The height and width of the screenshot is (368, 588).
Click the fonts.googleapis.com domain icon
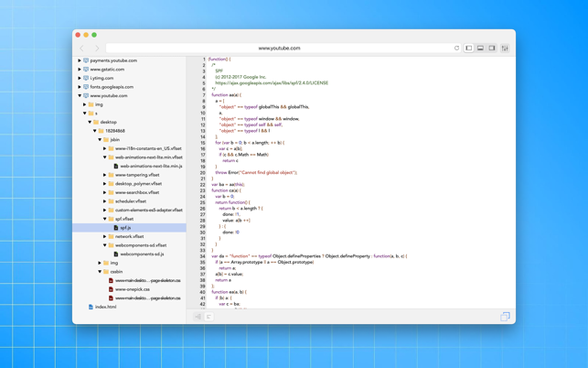[x=86, y=87]
